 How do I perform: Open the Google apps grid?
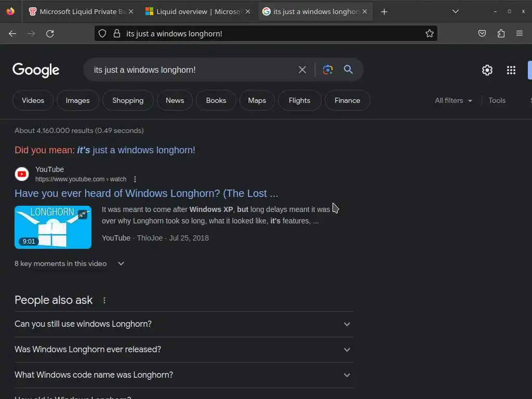(511, 70)
